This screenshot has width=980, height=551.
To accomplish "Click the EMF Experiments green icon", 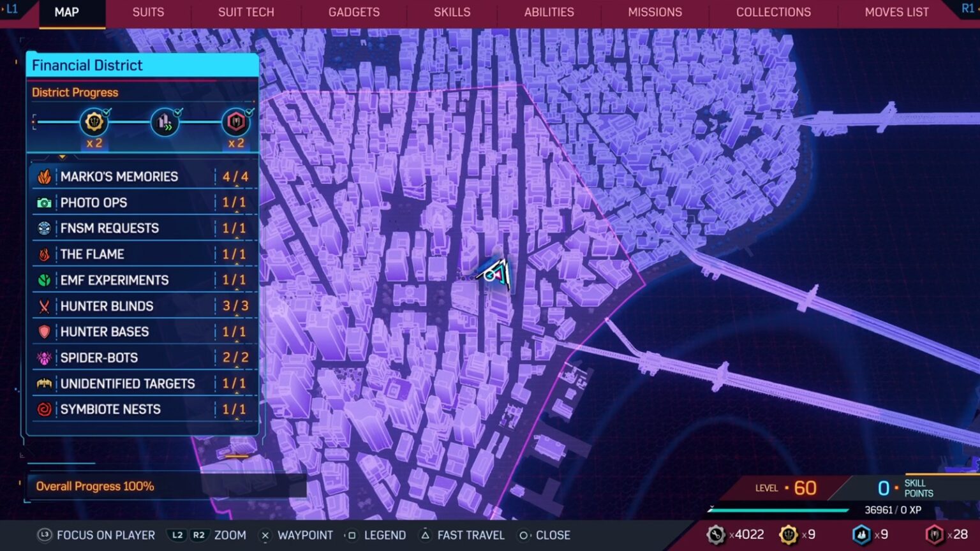I will [x=44, y=280].
